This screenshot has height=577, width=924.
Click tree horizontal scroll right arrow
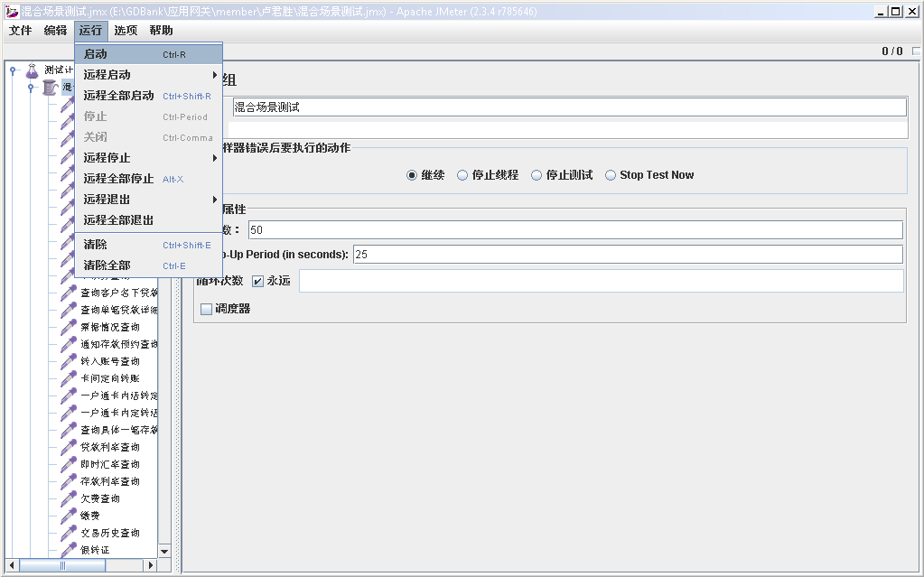[151, 565]
